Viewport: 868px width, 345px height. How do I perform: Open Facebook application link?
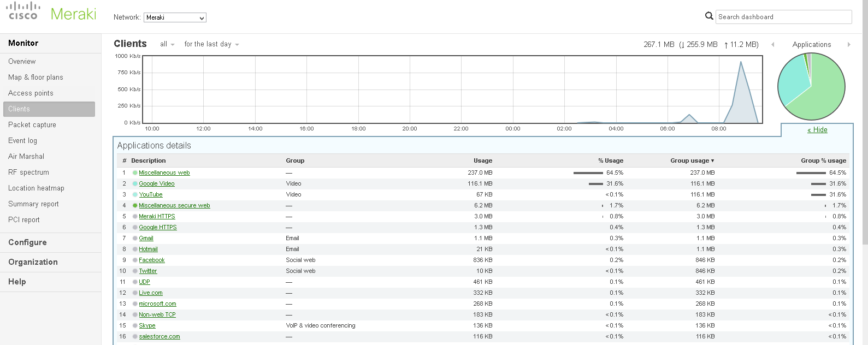click(152, 260)
